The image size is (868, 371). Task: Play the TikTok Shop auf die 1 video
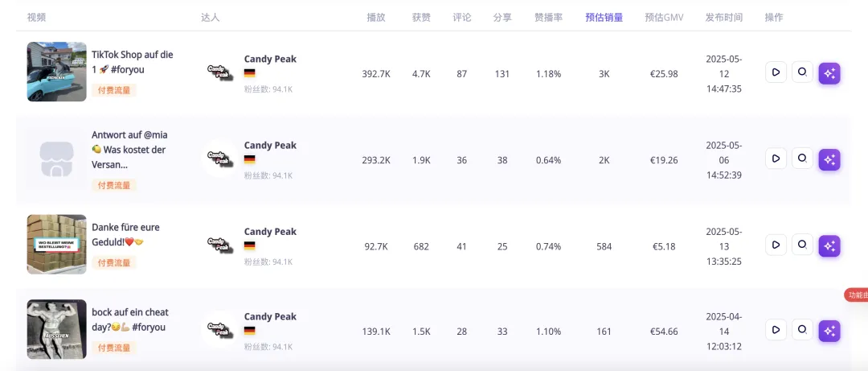coord(776,72)
